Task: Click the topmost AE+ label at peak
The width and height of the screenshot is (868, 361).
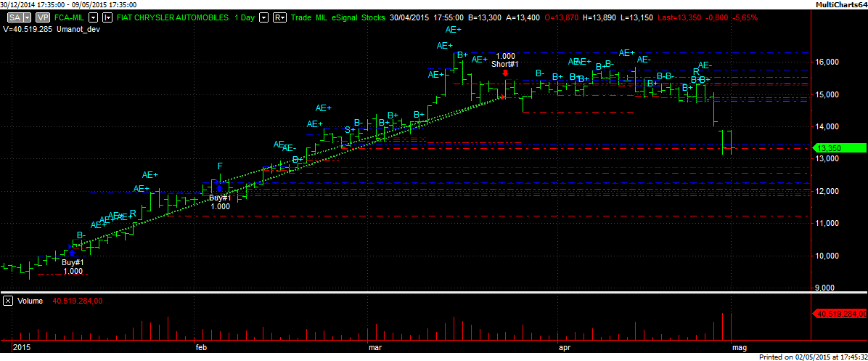Action: pyautogui.click(x=454, y=30)
